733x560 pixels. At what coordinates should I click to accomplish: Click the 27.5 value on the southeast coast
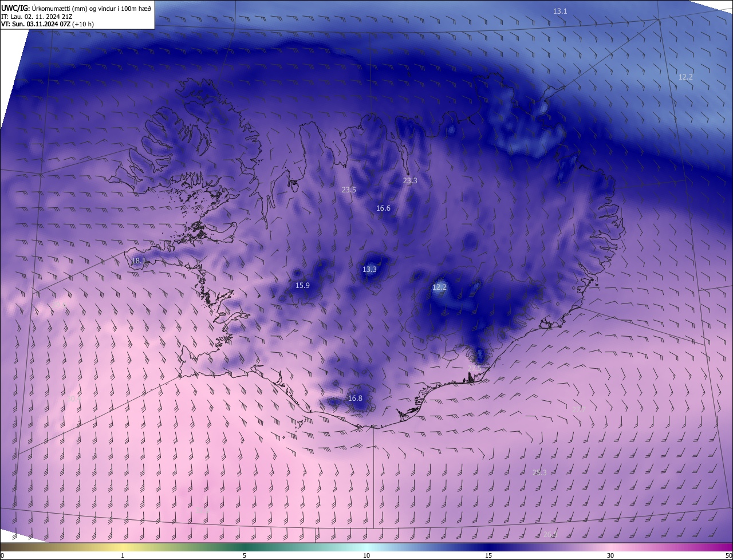[x=475, y=368]
